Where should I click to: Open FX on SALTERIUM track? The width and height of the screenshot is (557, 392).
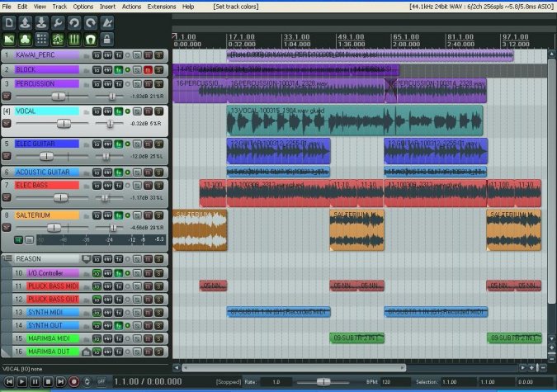[118, 215]
